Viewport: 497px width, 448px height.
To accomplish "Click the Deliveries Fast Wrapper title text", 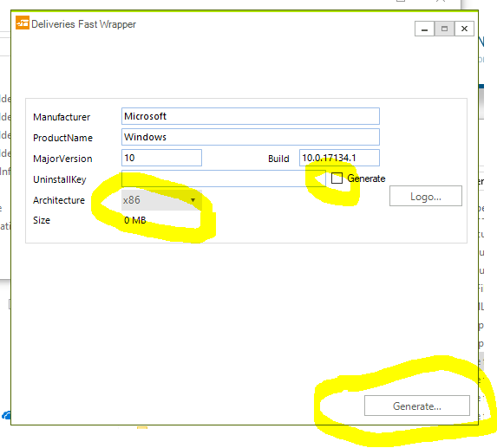I will point(83,24).
